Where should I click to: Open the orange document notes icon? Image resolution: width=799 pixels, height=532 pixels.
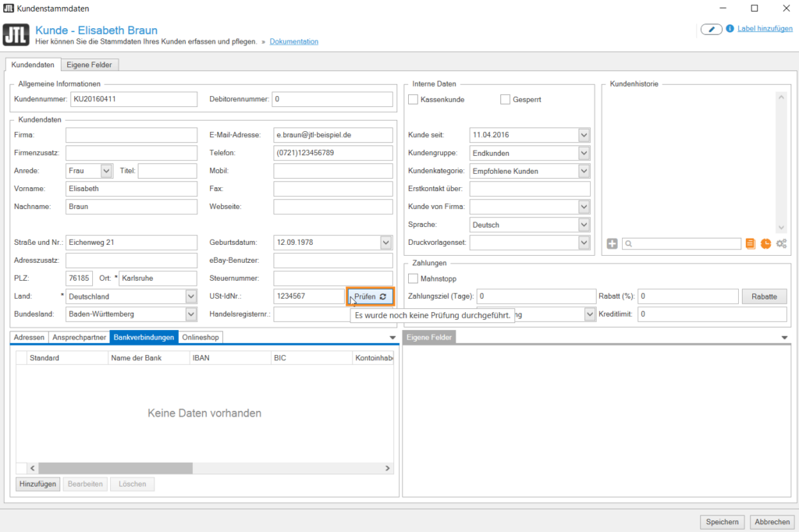(751, 243)
